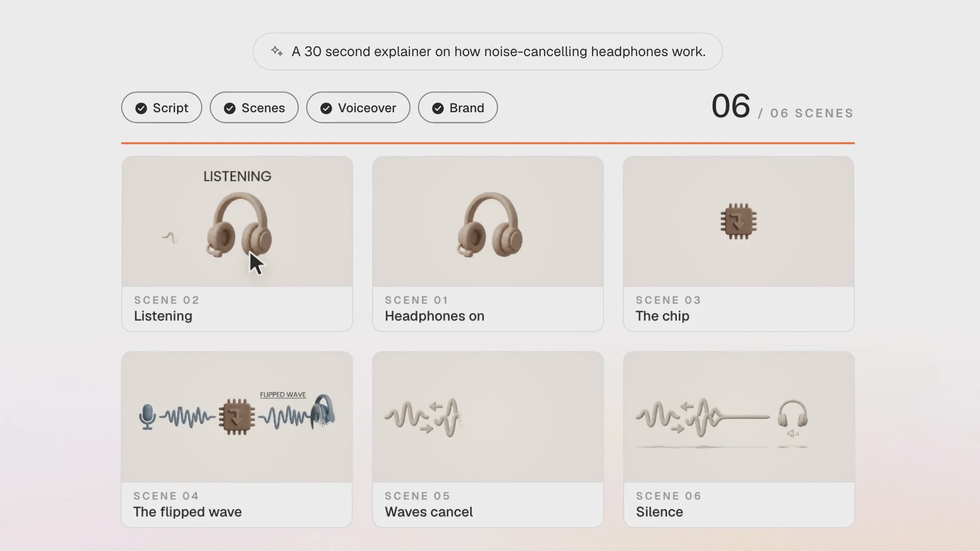The image size is (980, 551).
Task: Click the 'SCENE 06' label
Action: pyautogui.click(x=669, y=496)
